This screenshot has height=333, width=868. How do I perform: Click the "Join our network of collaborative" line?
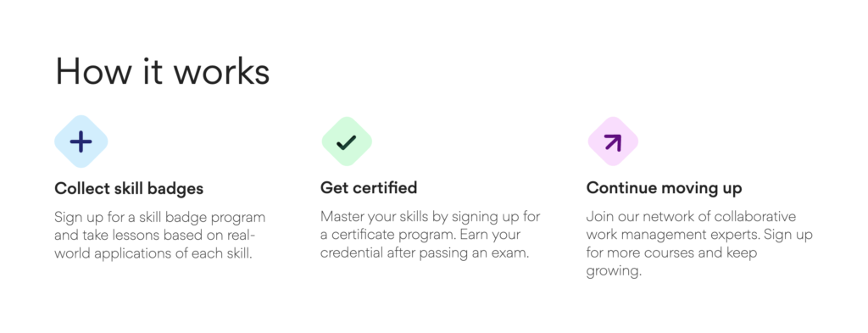(691, 216)
